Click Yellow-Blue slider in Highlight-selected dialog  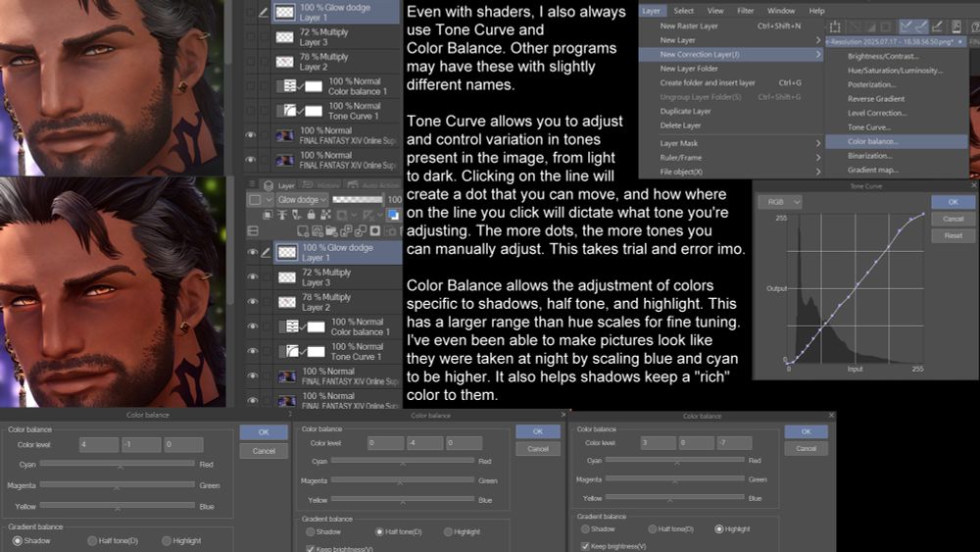pos(675,498)
